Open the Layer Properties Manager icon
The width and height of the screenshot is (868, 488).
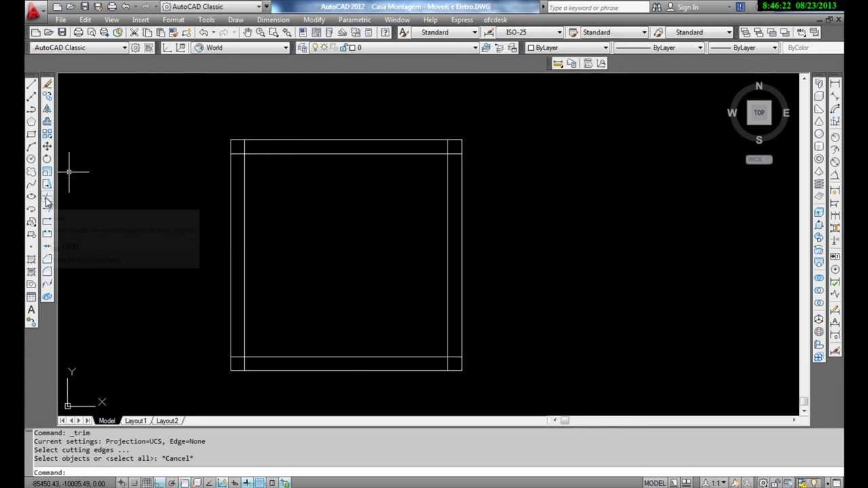pos(302,47)
